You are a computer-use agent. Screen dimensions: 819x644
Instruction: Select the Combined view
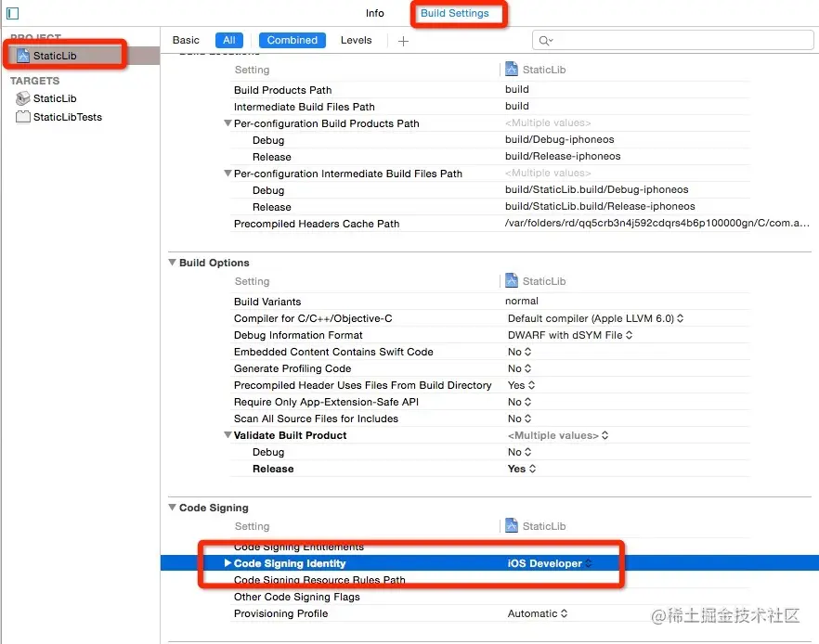click(292, 40)
